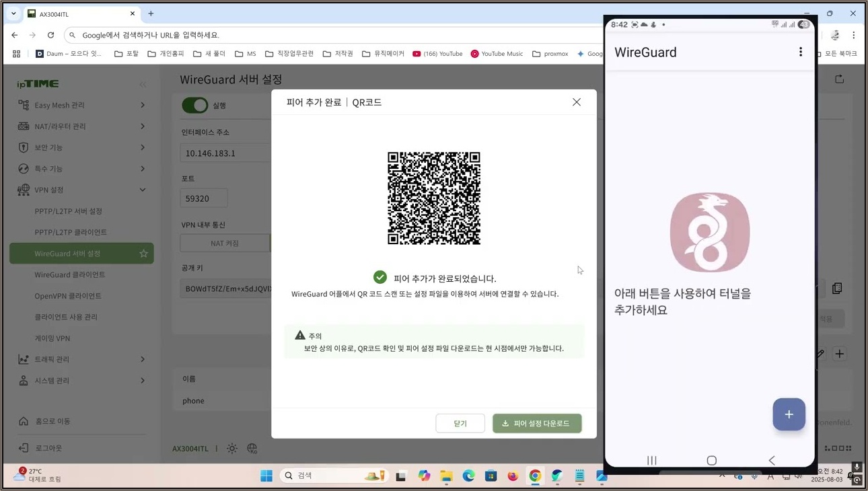
Task: Open PPTP/L2TP 서버 설정 page
Action: 69,211
